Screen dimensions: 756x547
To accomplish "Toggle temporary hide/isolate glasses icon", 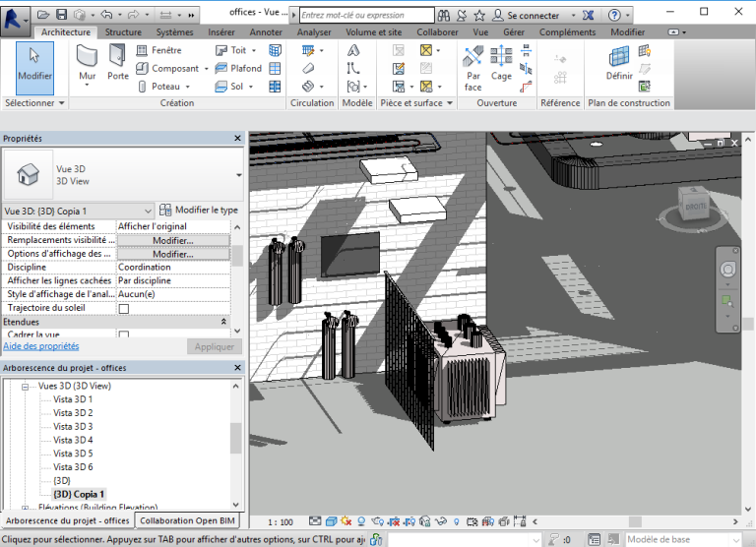I will coord(441,521).
